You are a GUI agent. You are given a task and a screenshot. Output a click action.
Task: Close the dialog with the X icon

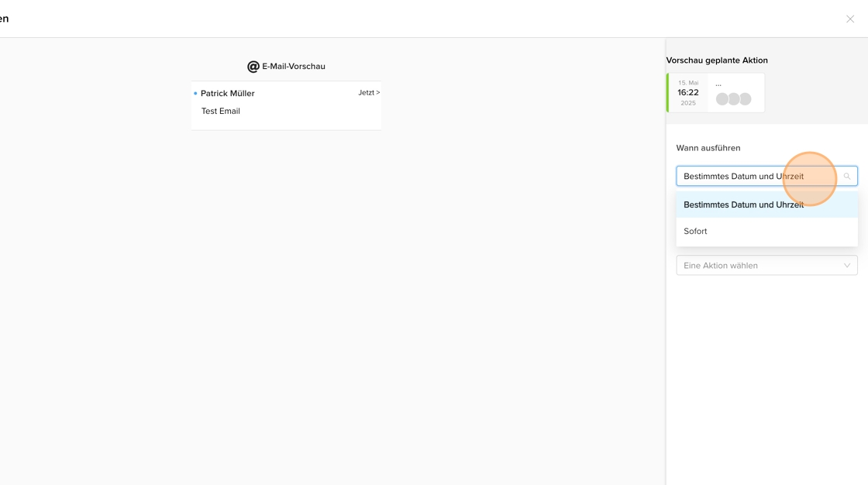849,19
